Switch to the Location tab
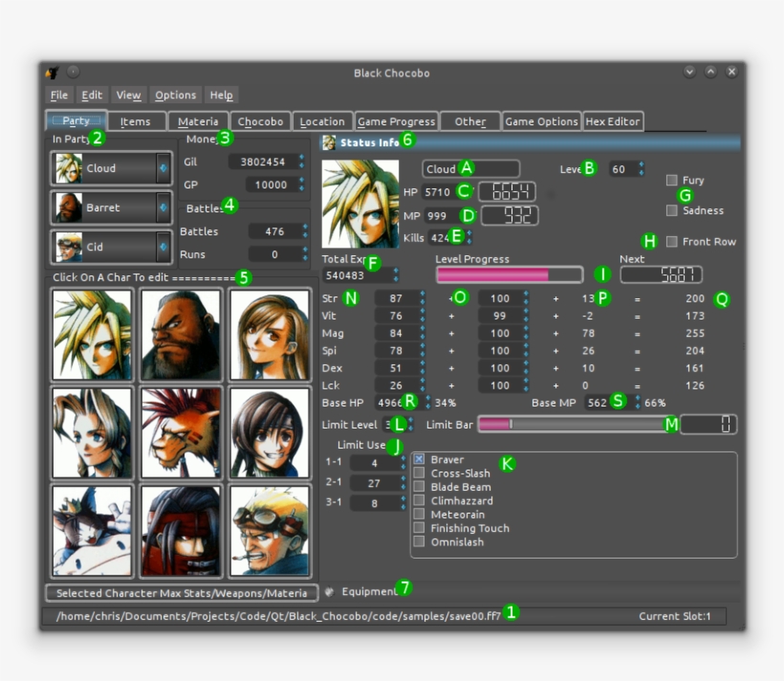 (x=322, y=121)
